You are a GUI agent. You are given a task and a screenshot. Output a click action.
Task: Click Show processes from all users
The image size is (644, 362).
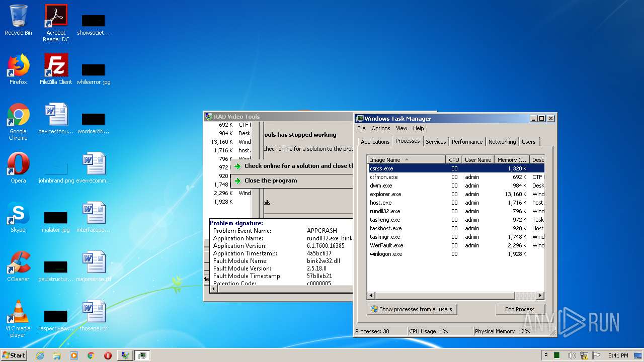(x=412, y=309)
